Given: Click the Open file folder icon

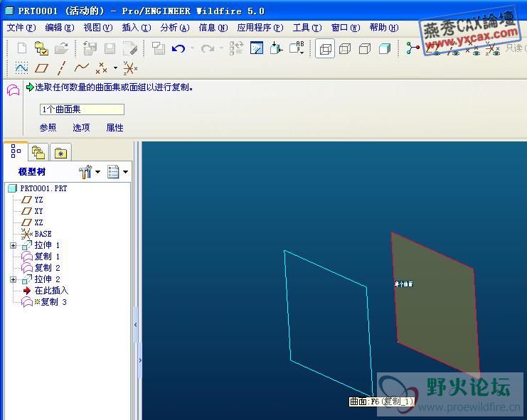Looking at the screenshot, I should (61, 48).
